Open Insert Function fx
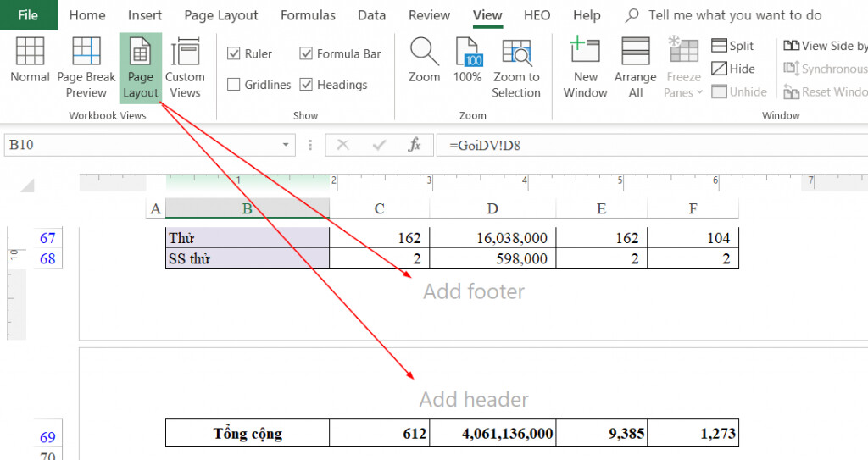 414,145
